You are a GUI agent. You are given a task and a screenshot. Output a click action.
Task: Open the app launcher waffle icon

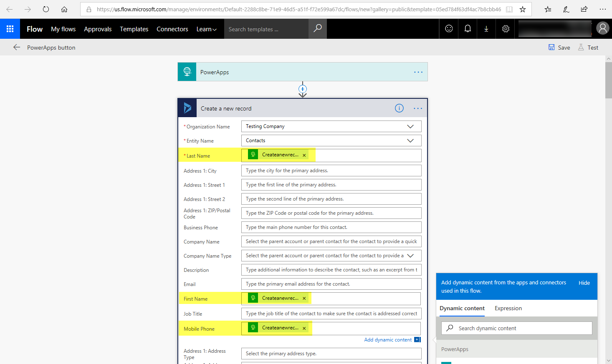click(x=10, y=29)
